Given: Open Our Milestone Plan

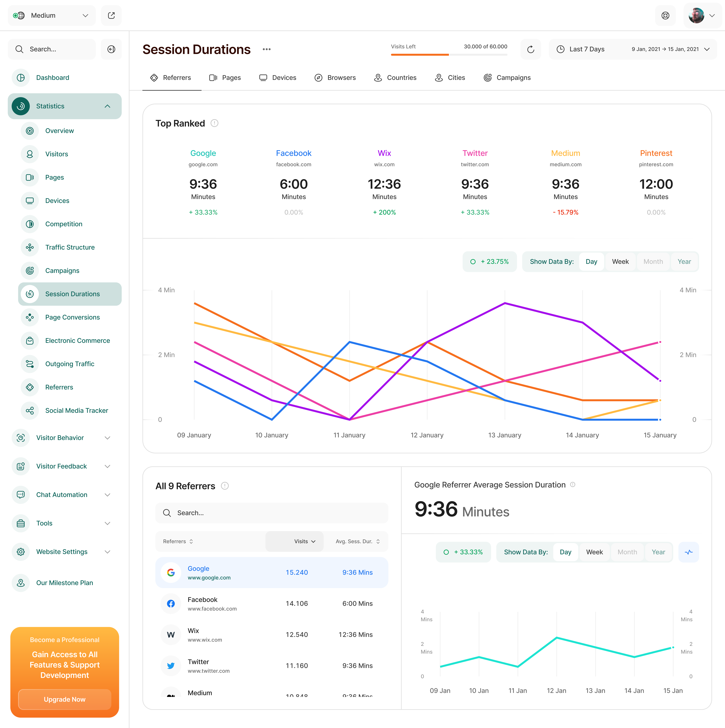Looking at the screenshot, I should pos(64,583).
